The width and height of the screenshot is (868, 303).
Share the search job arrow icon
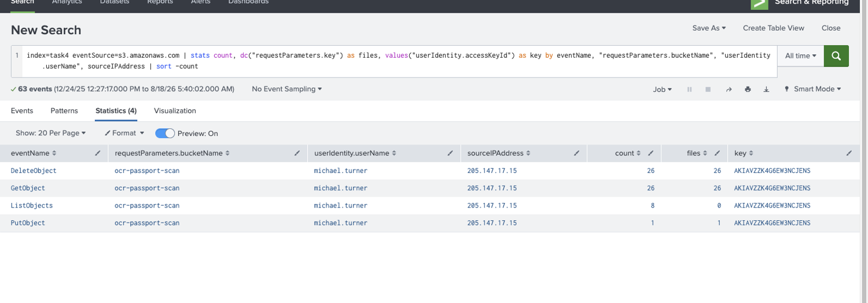tap(729, 90)
